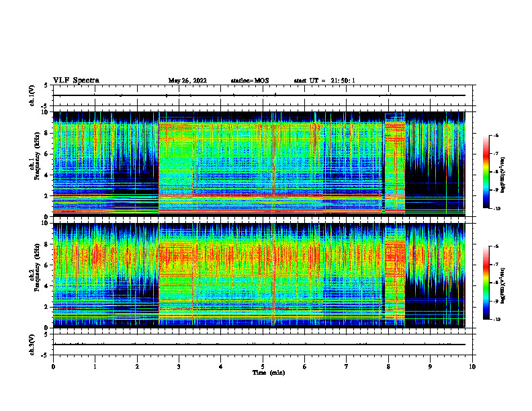Viewport: 532px width, 411px height.
Task: Click the 'Time (min)' axis label
Action: pyautogui.click(x=269, y=373)
